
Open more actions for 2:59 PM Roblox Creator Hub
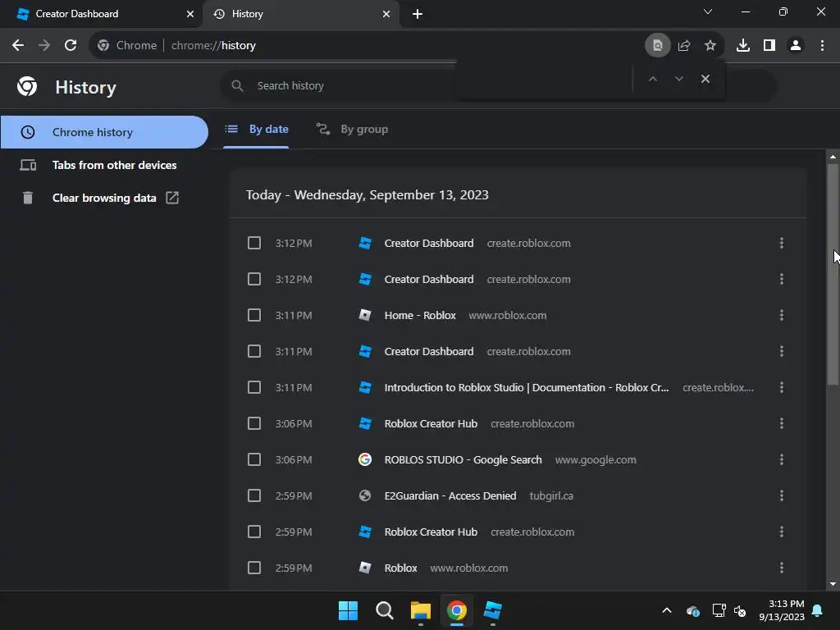point(782,532)
